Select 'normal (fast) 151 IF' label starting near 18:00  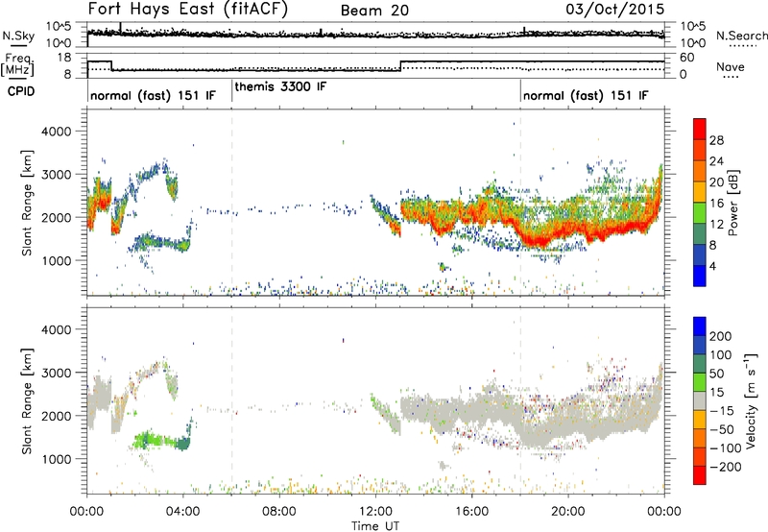pos(586,95)
